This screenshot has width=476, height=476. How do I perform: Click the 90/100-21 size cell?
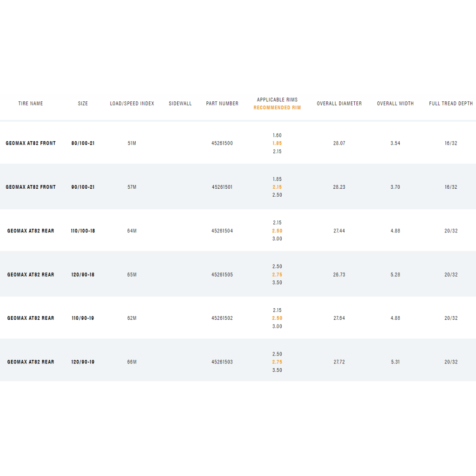pos(83,187)
